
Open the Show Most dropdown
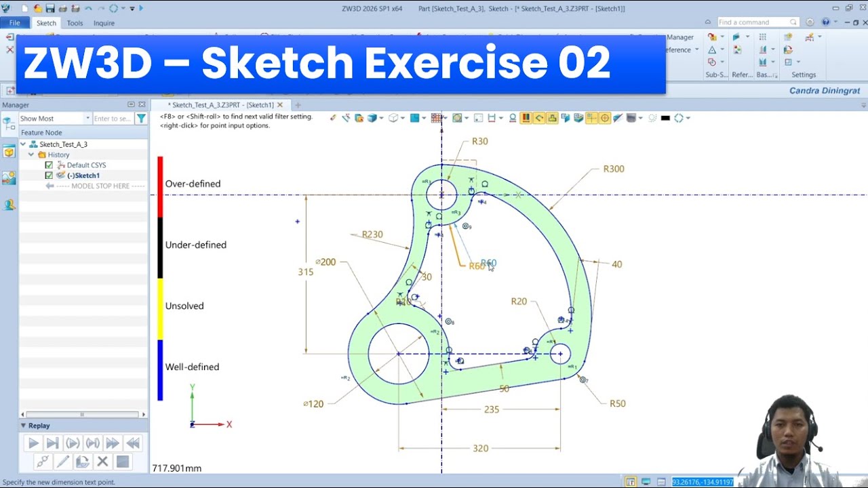55,119
